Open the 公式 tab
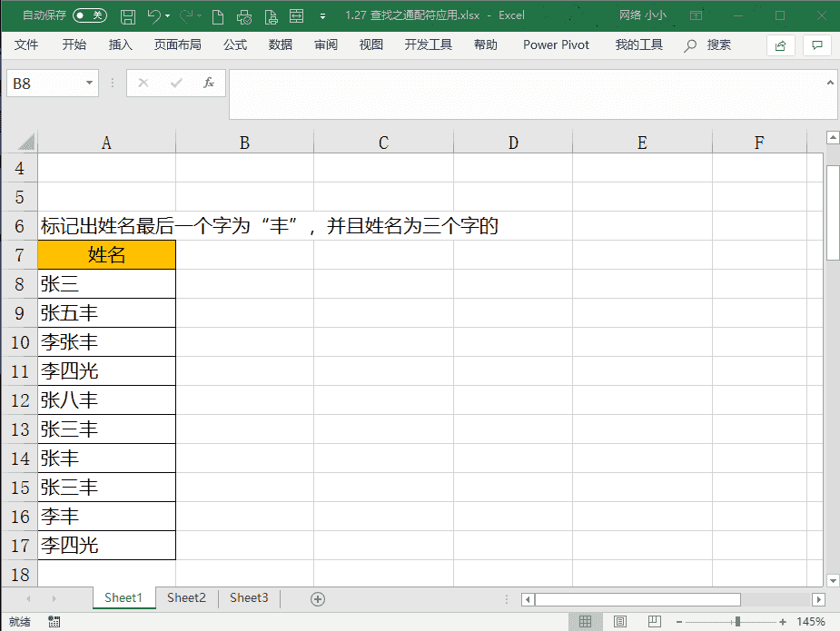840x631 pixels. click(x=235, y=45)
